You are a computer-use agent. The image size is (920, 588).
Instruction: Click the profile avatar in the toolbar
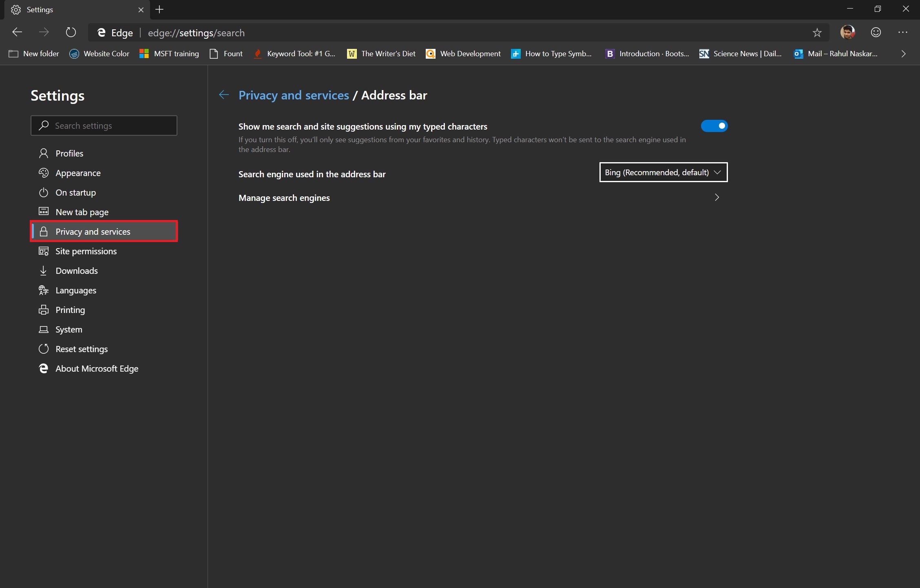click(x=848, y=33)
